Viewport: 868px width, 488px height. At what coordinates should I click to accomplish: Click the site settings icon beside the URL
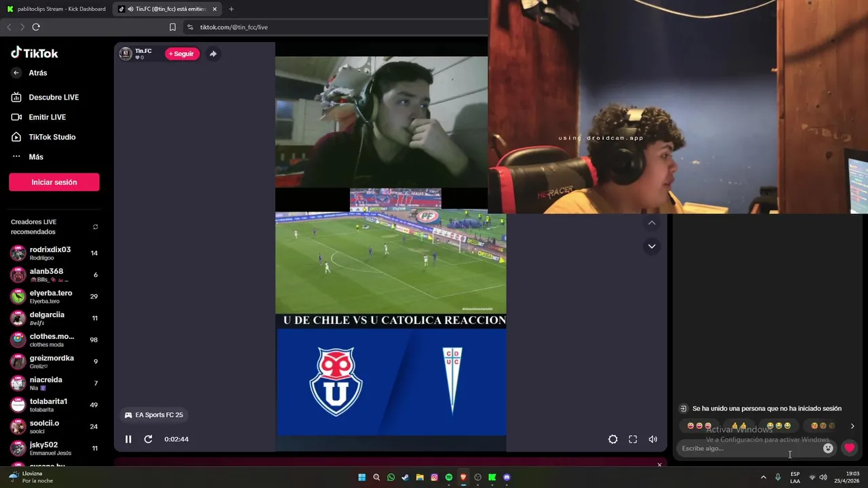click(190, 27)
